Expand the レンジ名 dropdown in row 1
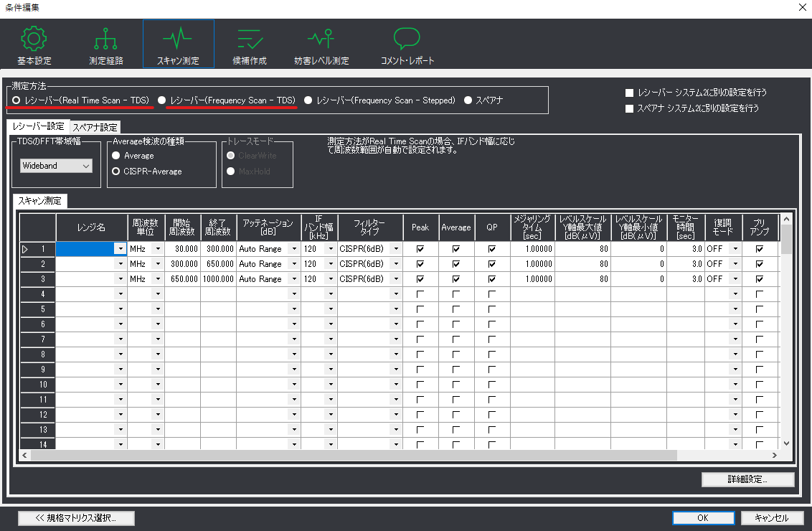812x531 pixels. coord(121,249)
